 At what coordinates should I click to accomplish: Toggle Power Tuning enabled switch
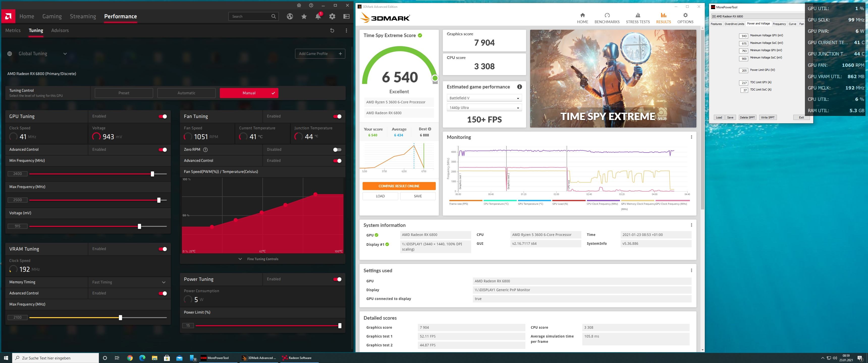coord(337,280)
